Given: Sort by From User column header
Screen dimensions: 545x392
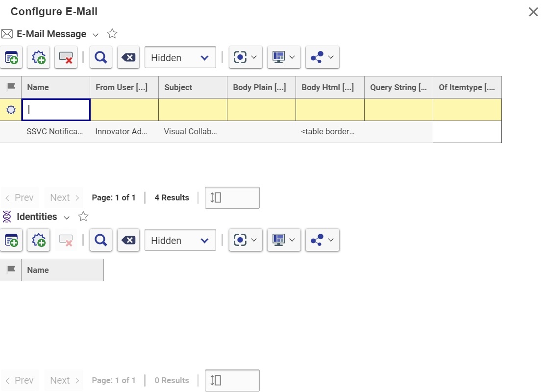Looking at the screenshot, I should tap(124, 87).
